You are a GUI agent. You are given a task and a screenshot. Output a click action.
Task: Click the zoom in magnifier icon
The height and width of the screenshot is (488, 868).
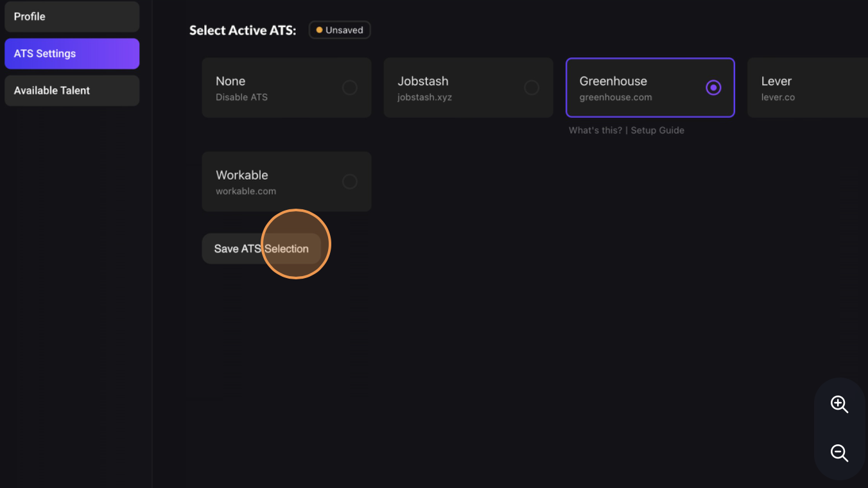point(839,405)
